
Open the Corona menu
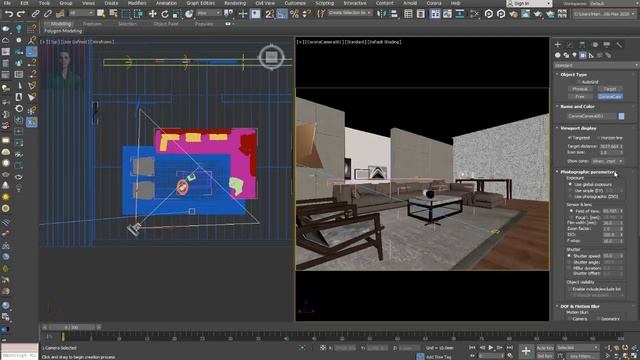434,3
